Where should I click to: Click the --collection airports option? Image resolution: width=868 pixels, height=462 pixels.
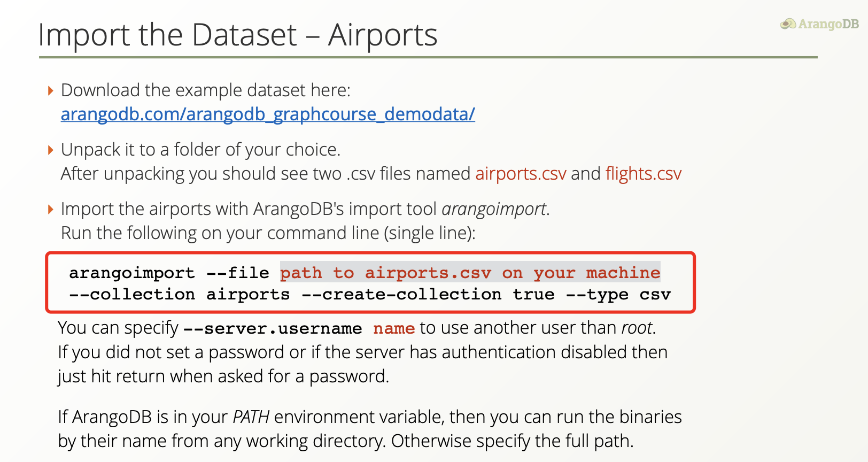click(x=180, y=295)
